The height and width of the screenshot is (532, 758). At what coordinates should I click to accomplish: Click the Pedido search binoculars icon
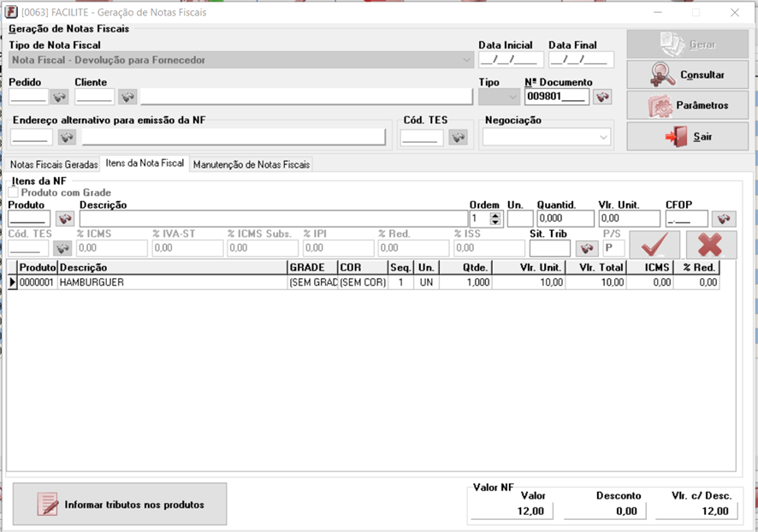click(60, 98)
